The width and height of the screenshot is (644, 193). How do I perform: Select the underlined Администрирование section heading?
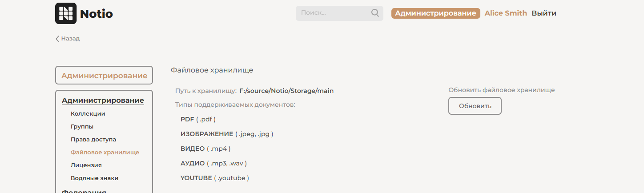click(x=103, y=101)
